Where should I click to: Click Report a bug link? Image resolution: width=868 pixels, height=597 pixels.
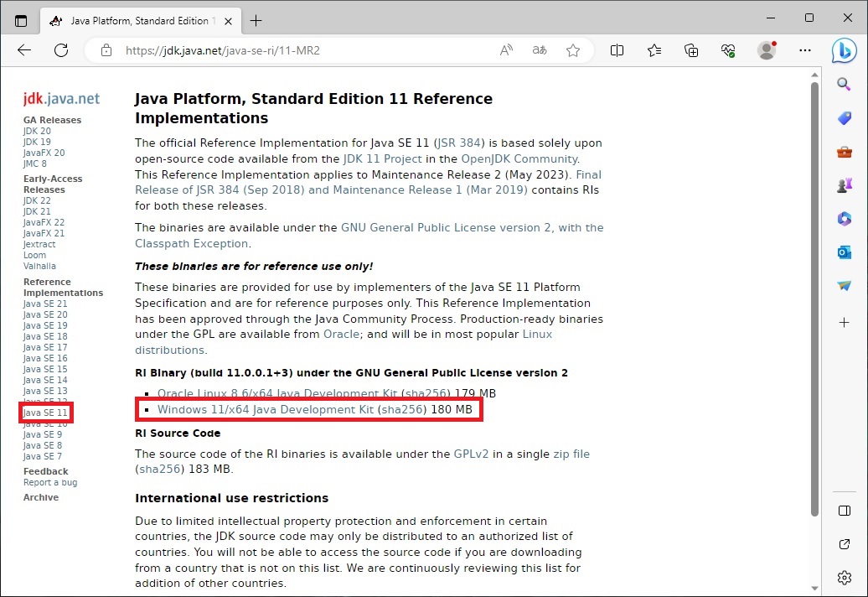pyautogui.click(x=50, y=482)
